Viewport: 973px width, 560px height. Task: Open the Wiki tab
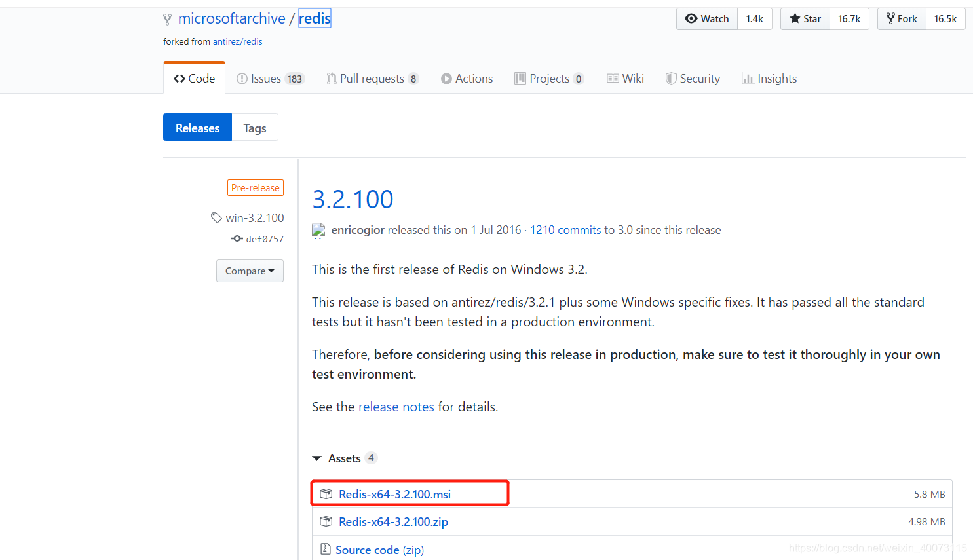pos(625,79)
